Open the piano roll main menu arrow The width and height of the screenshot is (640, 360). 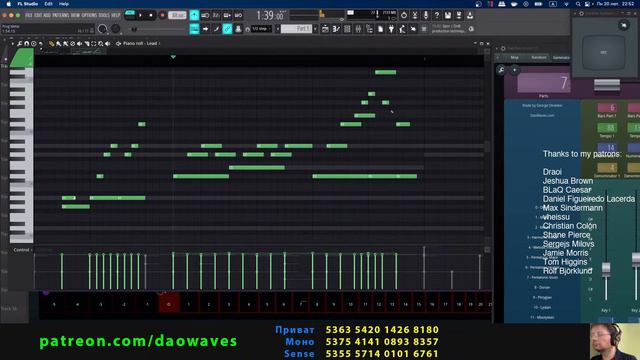pyautogui.click(x=13, y=43)
